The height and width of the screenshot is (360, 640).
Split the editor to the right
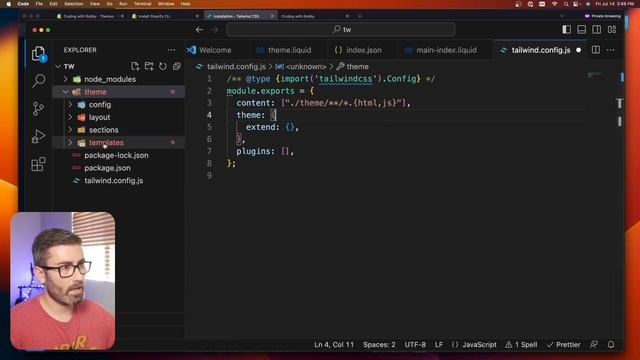point(596,50)
